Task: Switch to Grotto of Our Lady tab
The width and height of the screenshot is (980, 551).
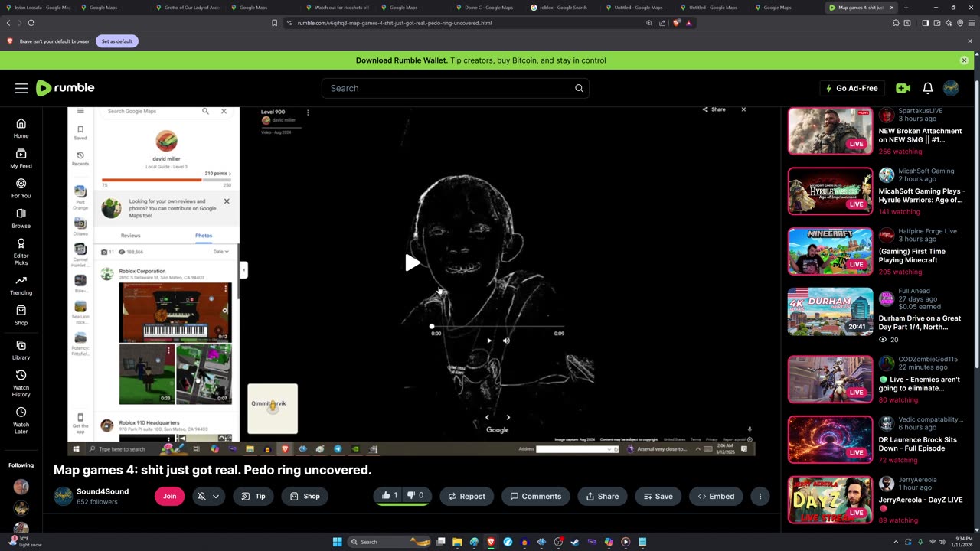Action: [188, 8]
